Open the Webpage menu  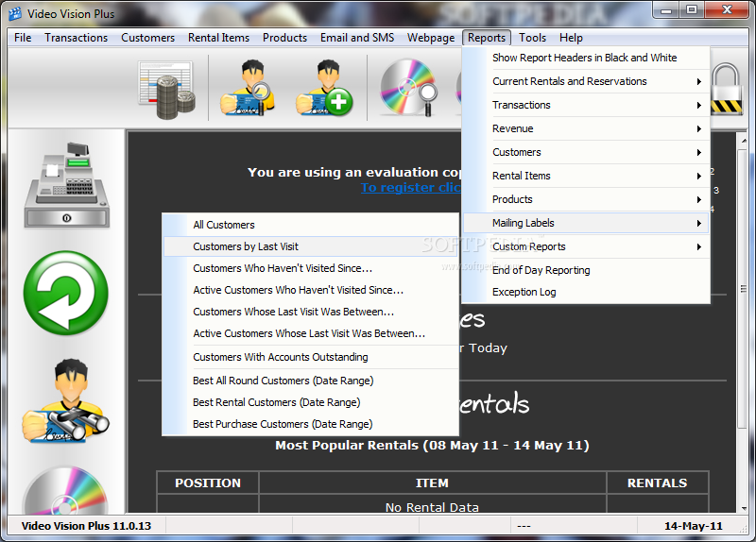[x=431, y=38]
